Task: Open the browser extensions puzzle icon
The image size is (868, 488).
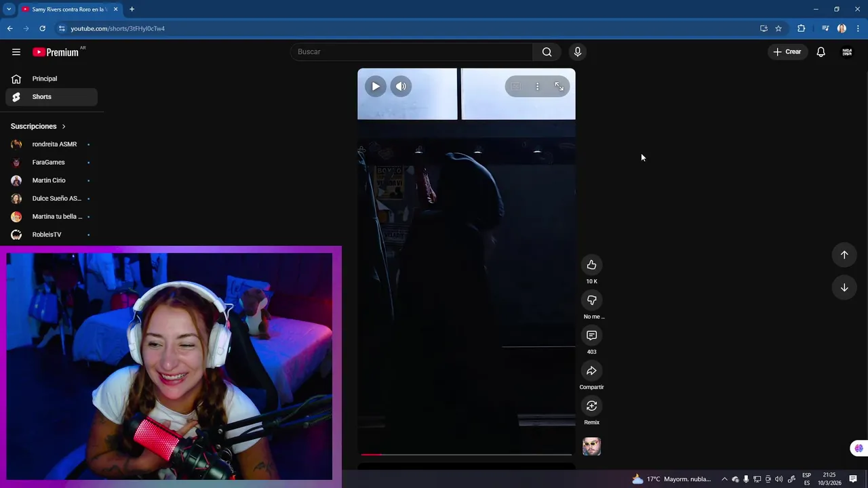Action: point(802,28)
